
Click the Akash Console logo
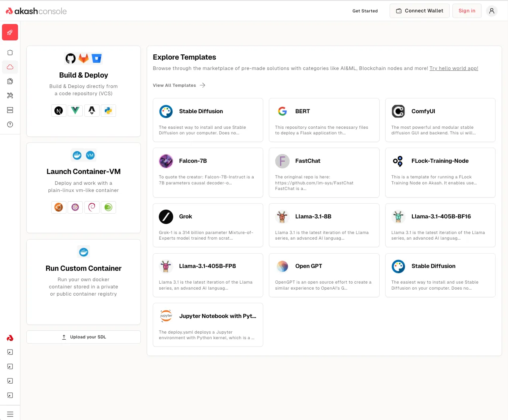(36, 11)
